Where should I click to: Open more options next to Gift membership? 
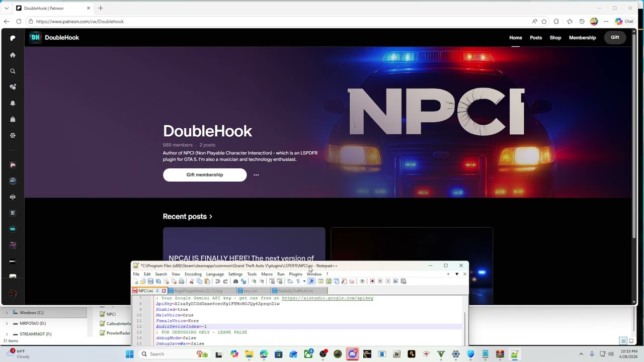[256, 175]
